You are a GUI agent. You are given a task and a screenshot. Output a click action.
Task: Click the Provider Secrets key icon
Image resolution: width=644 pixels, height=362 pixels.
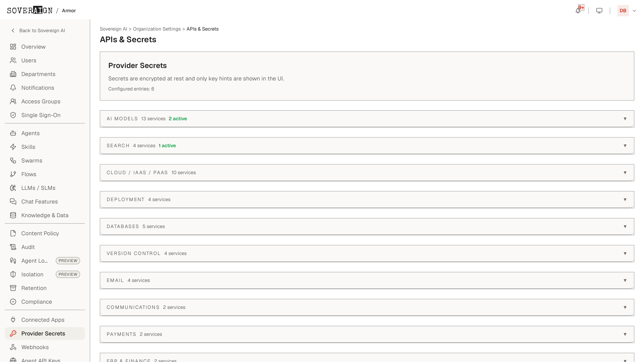(x=13, y=333)
